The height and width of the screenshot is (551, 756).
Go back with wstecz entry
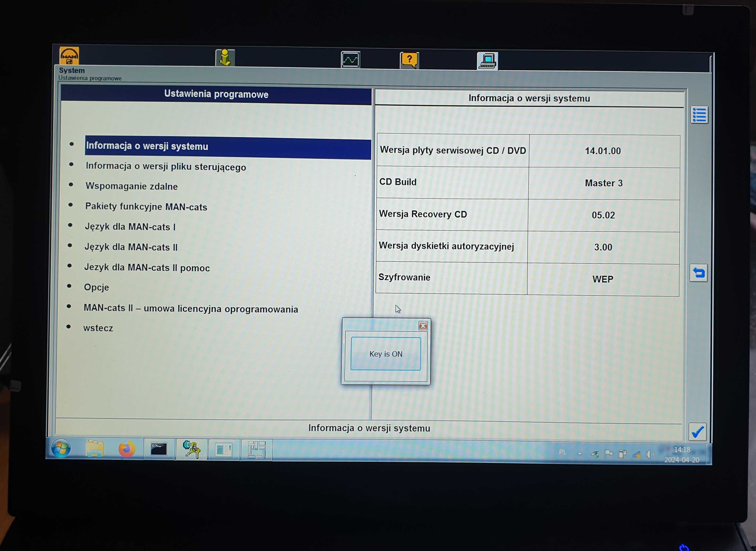(x=98, y=328)
